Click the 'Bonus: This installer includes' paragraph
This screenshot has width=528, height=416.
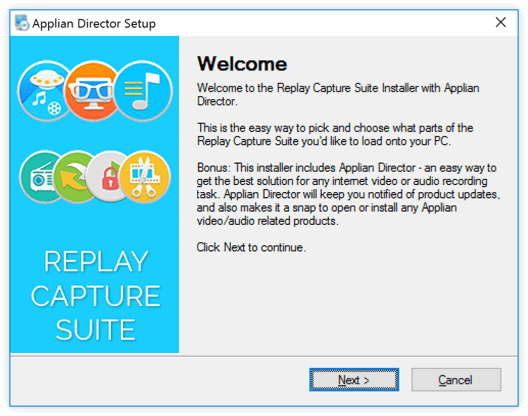click(349, 194)
